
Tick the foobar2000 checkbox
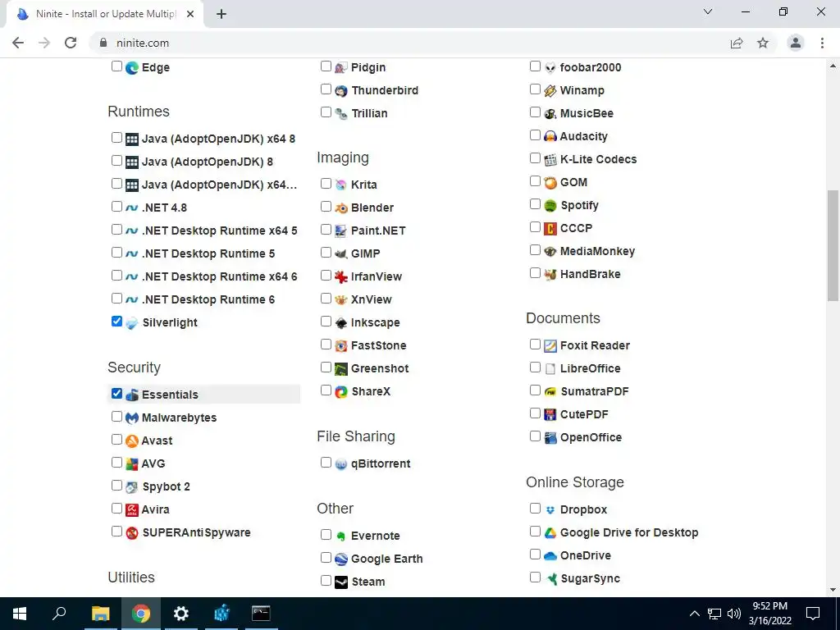pos(535,66)
